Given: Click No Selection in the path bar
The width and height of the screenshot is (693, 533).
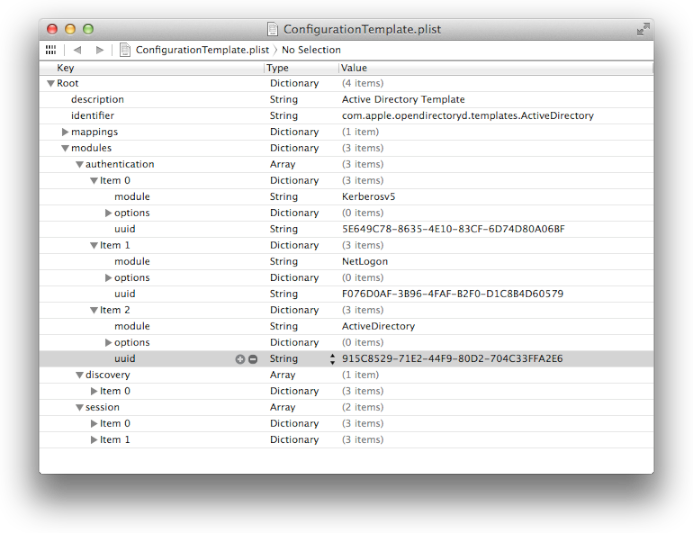Looking at the screenshot, I should 311,49.
